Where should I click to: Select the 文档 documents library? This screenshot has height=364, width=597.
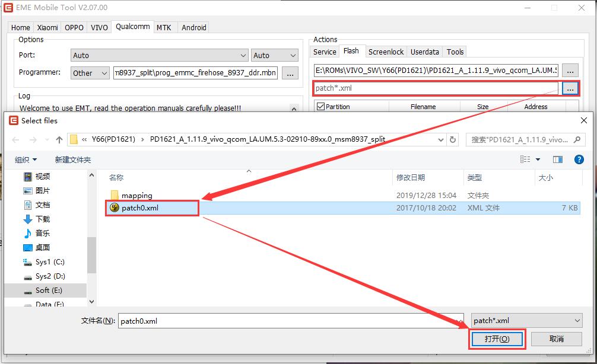[37, 205]
